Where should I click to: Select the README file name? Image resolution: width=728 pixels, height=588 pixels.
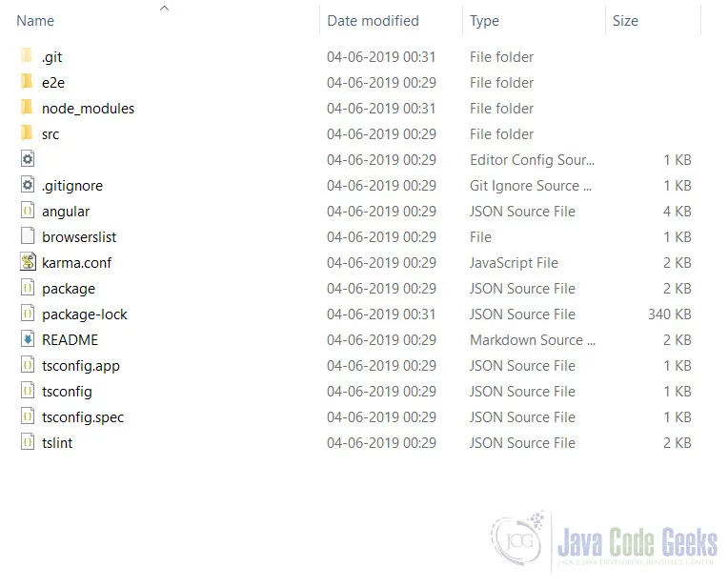70,340
